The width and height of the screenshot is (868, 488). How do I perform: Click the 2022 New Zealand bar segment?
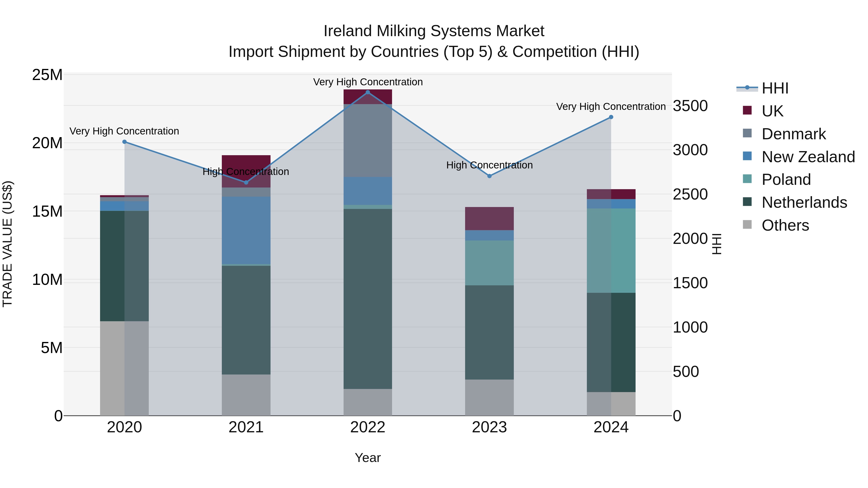368,191
